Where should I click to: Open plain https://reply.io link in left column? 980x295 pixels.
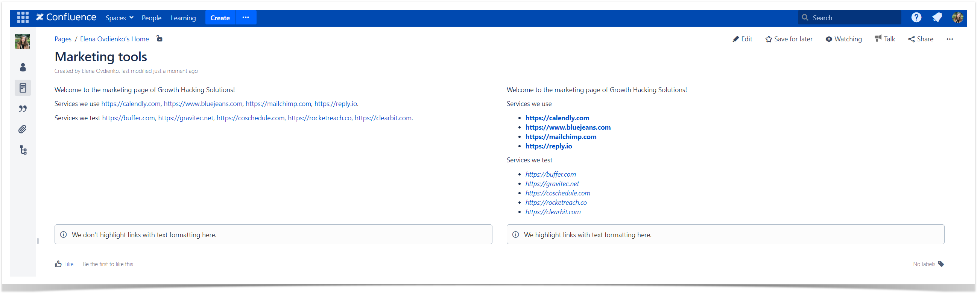coord(336,104)
